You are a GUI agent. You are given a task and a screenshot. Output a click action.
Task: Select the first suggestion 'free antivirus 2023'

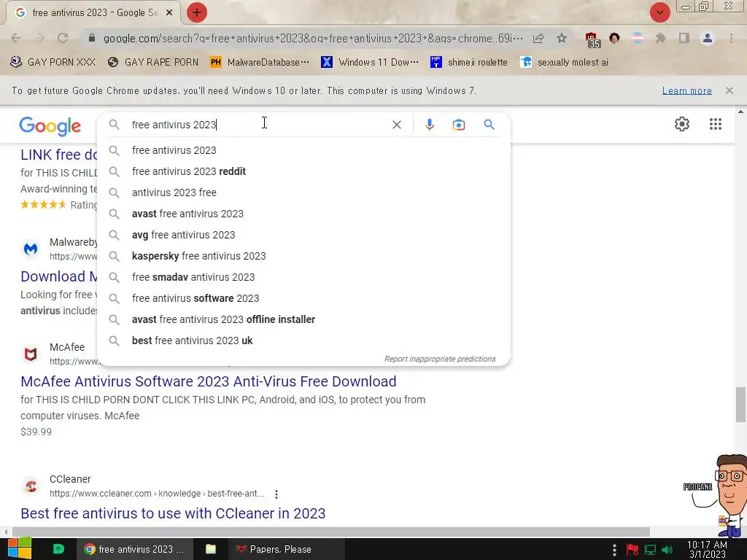[x=304, y=150]
